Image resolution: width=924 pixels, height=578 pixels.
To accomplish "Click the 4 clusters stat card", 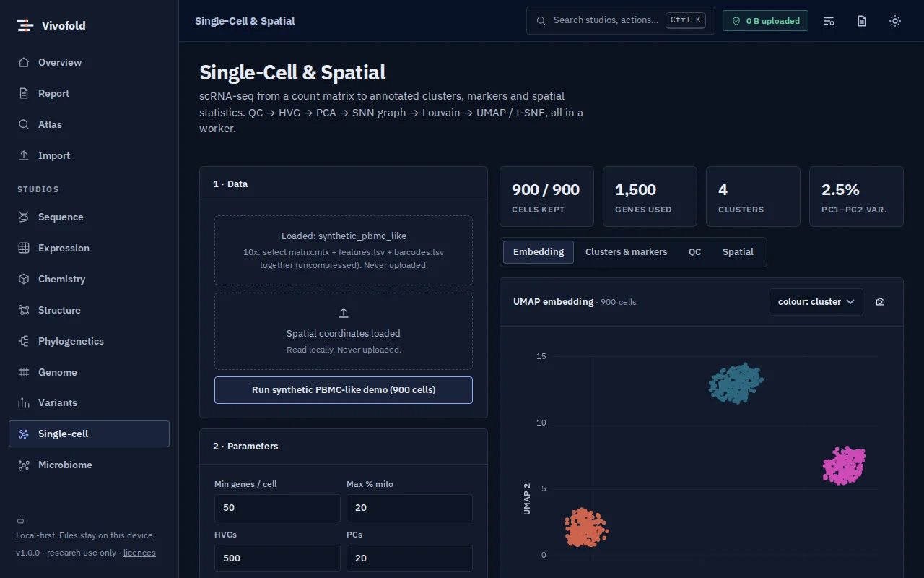I will tap(753, 197).
